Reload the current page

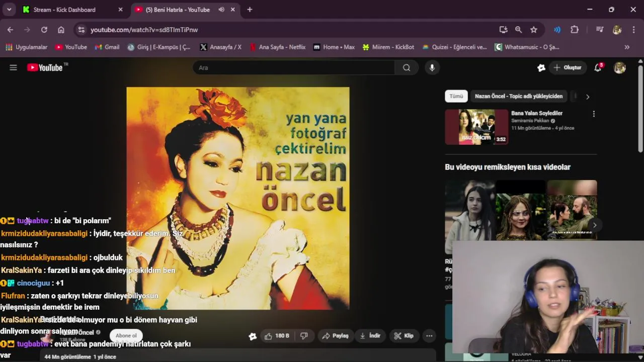[44, 30]
